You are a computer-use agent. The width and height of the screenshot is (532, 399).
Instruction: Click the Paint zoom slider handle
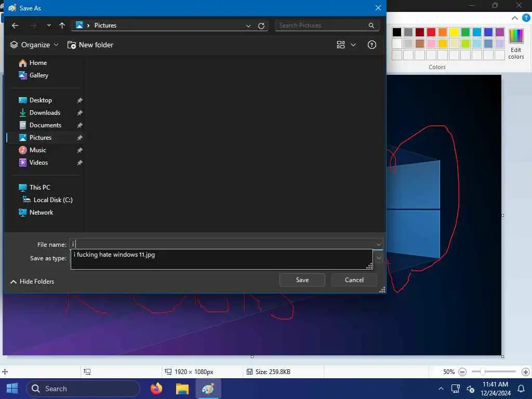click(x=483, y=372)
